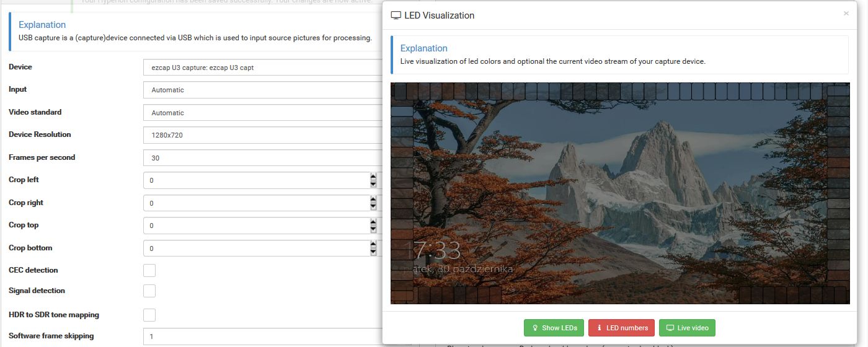Click monitor icon on Live video button
The width and height of the screenshot is (868, 347).
click(x=670, y=328)
